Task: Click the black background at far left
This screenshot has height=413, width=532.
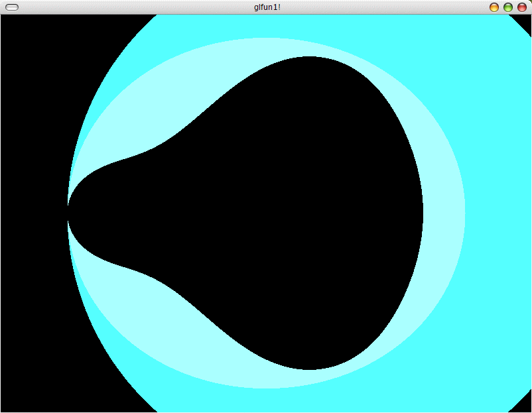Action: tap(33, 212)
